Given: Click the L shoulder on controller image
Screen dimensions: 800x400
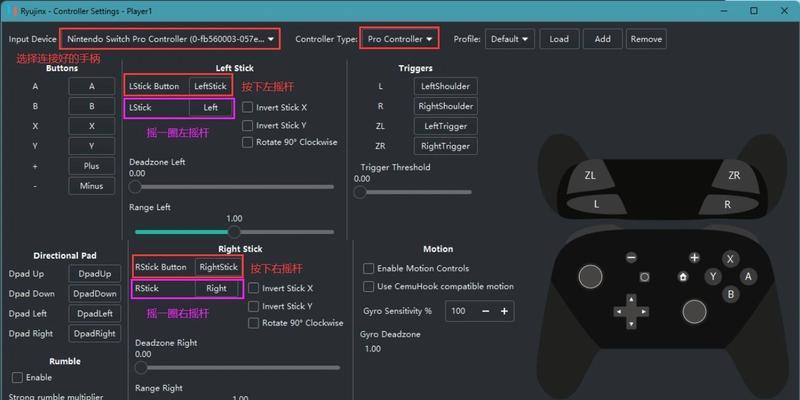Looking at the screenshot, I should 596,205.
